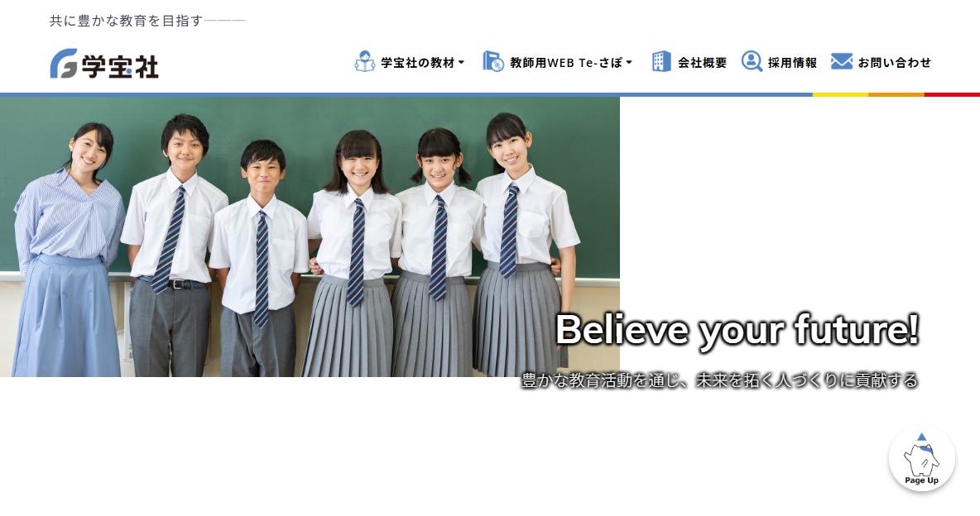This screenshot has width=980, height=516.
Task: Click the magnifier person icon beside 採用情報
Action: pos(752,61)
